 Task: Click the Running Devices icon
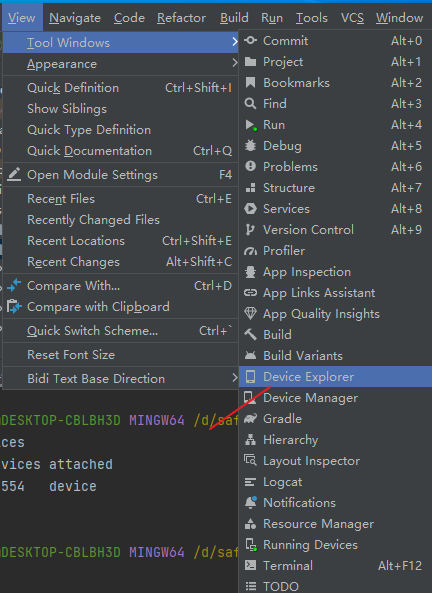pos(251,545)
